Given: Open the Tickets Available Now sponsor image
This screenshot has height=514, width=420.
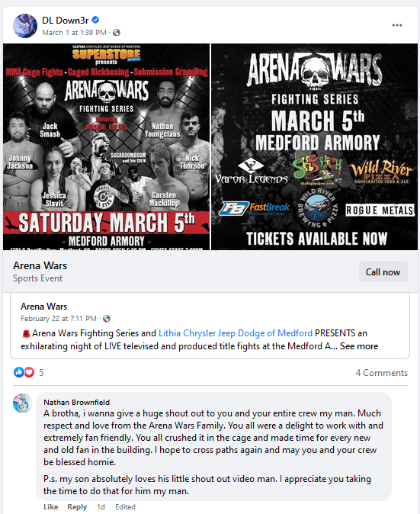Looking at the screenshot, I should point(315,147).
